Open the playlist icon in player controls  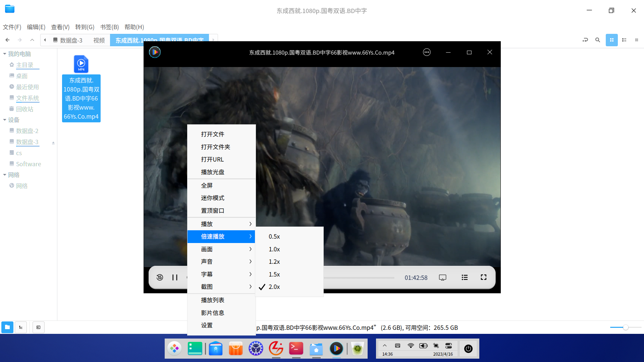point(465,278)
